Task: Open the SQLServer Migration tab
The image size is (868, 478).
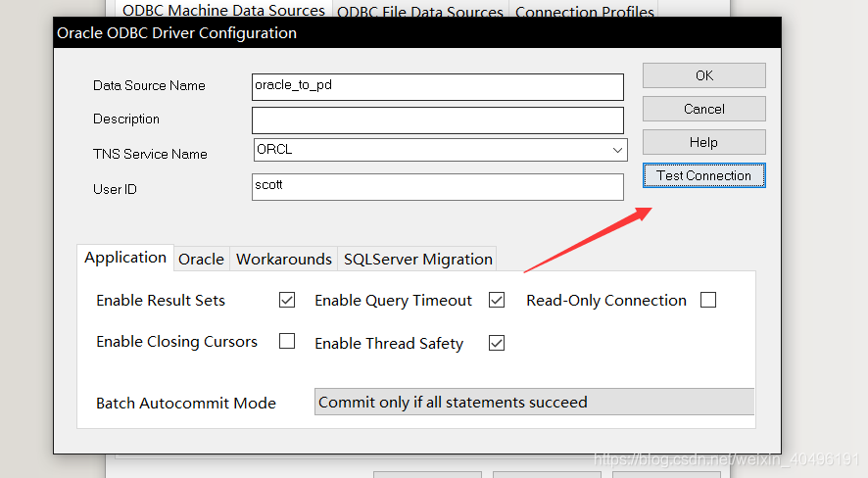Action: pyautogui.click(x=418, y=259)
